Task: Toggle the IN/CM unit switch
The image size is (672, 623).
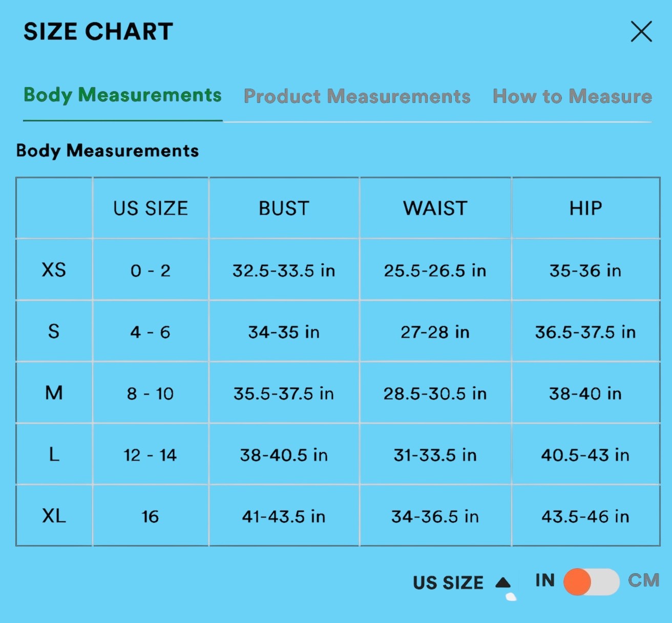Action: 591,582
